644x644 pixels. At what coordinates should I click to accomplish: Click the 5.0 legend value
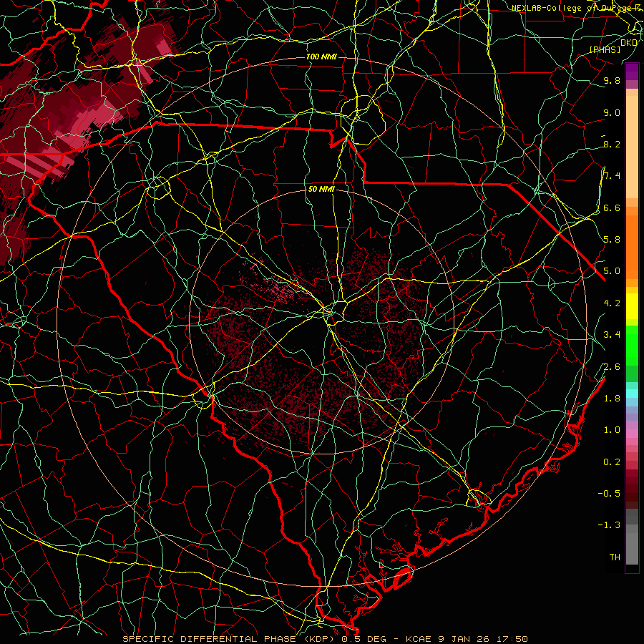tap(612, 271)
